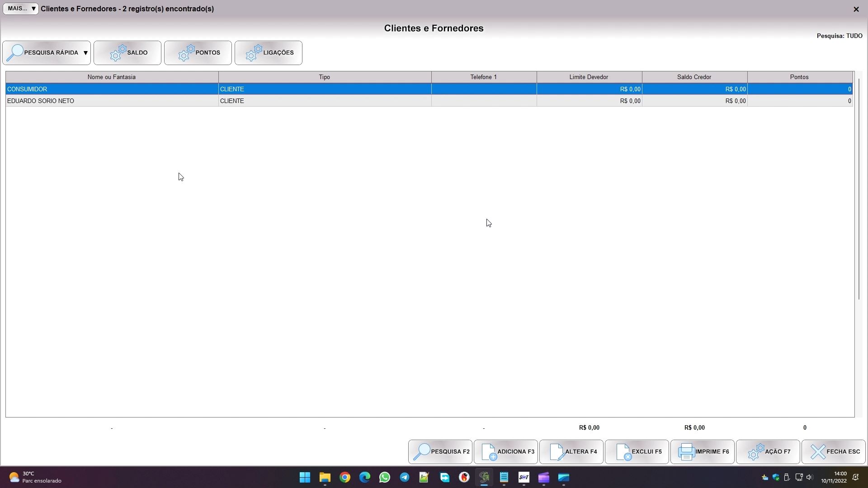Expand the Pesquisa Rápida dropdown arrow
The width and height of the screenshot is (868, 488).
85,53
